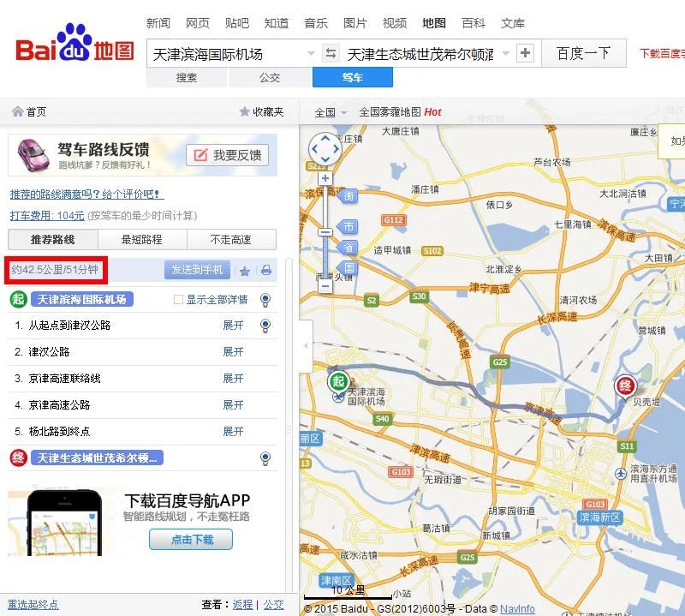685x616 pixels.
Task: Toggle the marker icon next to 终 destination
Action: click(265, 458)
